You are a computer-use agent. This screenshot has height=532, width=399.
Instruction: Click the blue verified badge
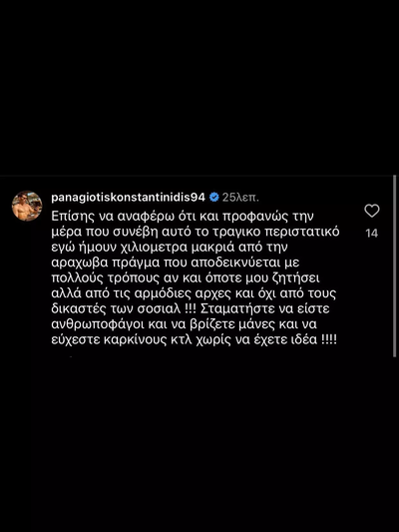(213, 197)
